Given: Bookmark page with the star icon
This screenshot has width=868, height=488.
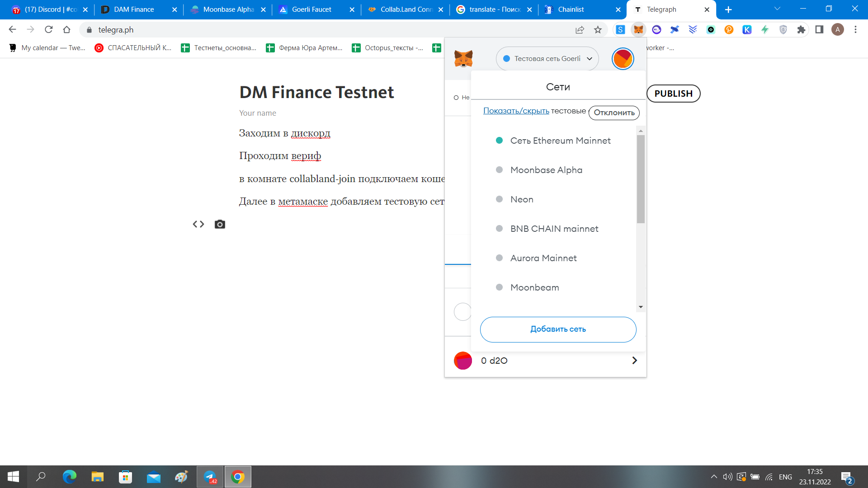Looking at the screenshot, I should (598, 30).
